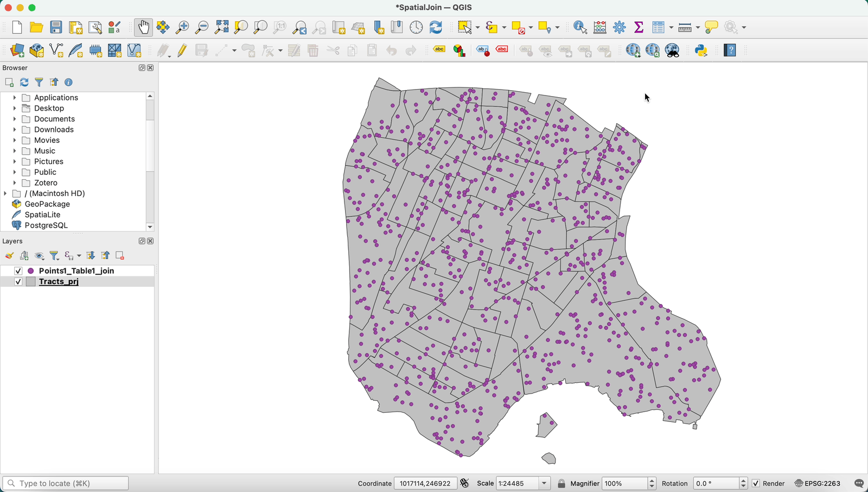Select the Pictures folder

49,162
